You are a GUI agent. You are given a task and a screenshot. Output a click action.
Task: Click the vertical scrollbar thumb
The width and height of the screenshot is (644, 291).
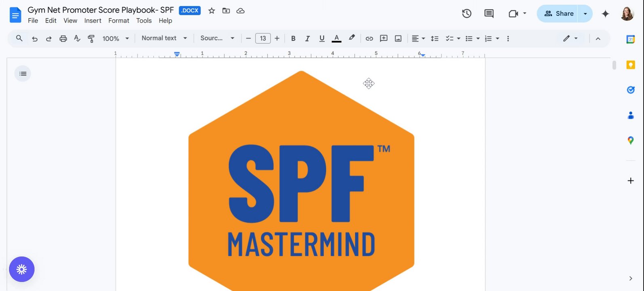point(614,65)
